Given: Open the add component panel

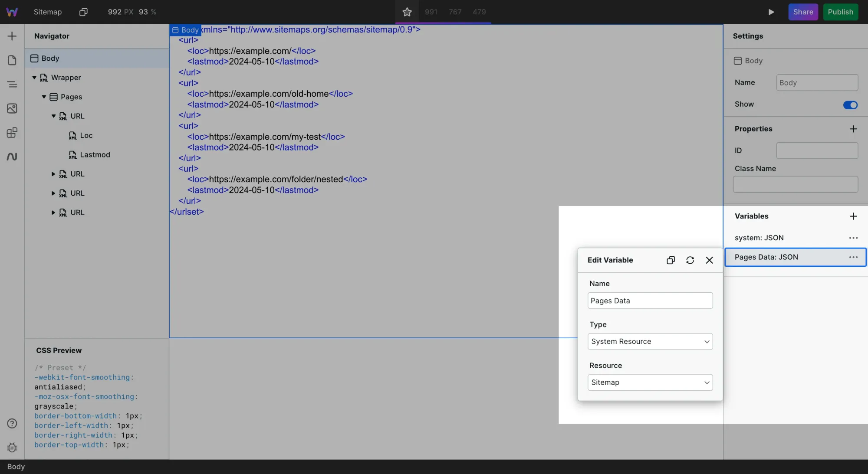Looking at the screenshot, I should click(x=12, y=36).
